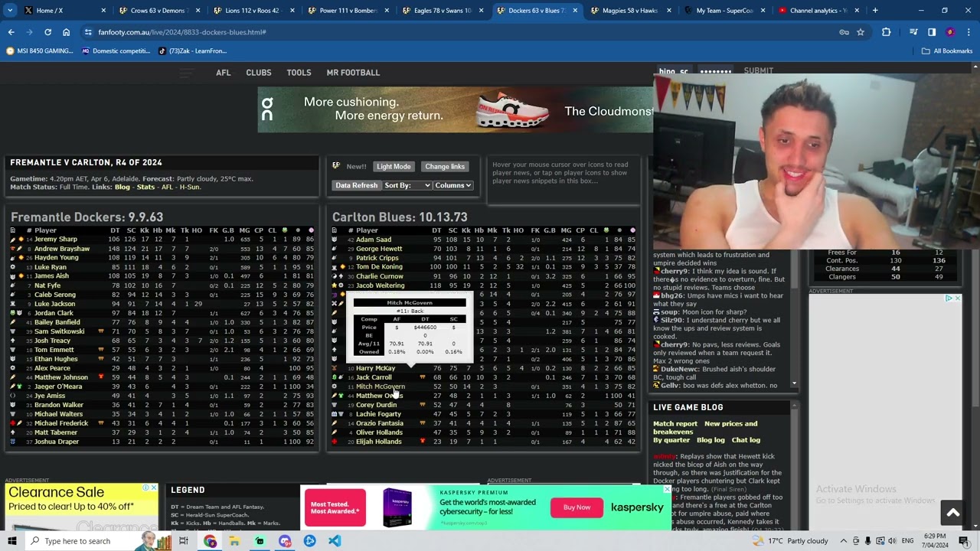The height and width of the screenshot is (551, 980).
Task: Reload the page with the browser refresh icon
Action: point(47,32)
